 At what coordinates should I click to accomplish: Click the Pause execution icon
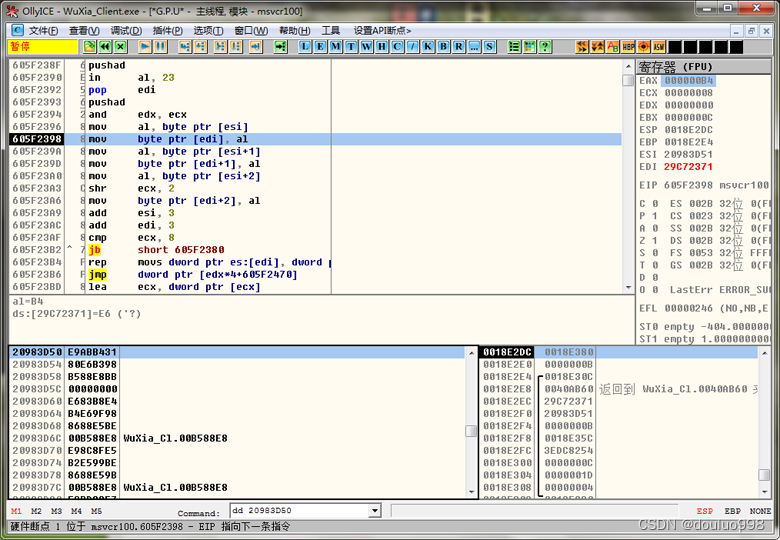(160, 47)
